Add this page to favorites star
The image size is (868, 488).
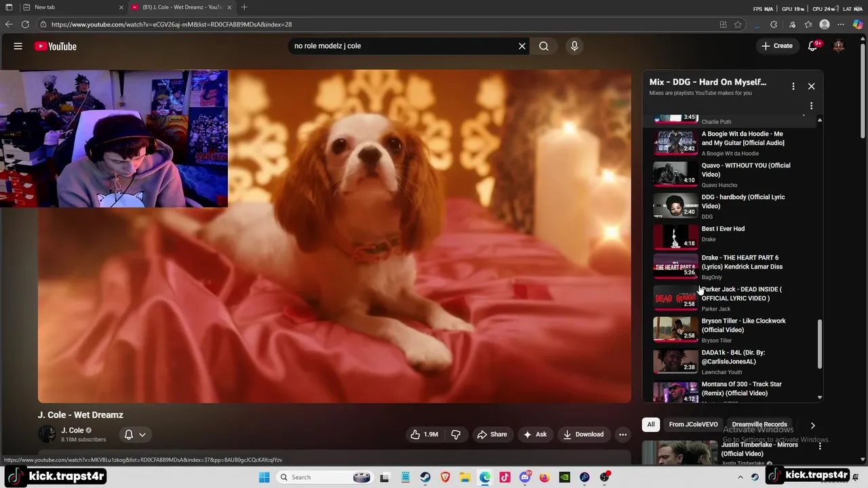pyautogui.click(x=738, y=24)
